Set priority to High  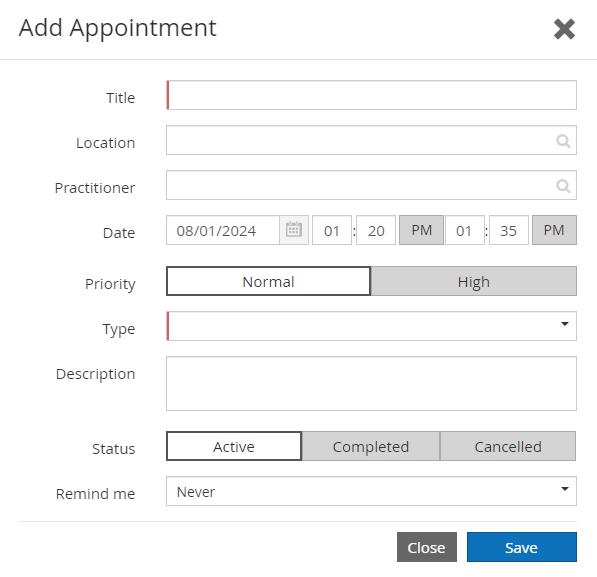coord(474,281)
